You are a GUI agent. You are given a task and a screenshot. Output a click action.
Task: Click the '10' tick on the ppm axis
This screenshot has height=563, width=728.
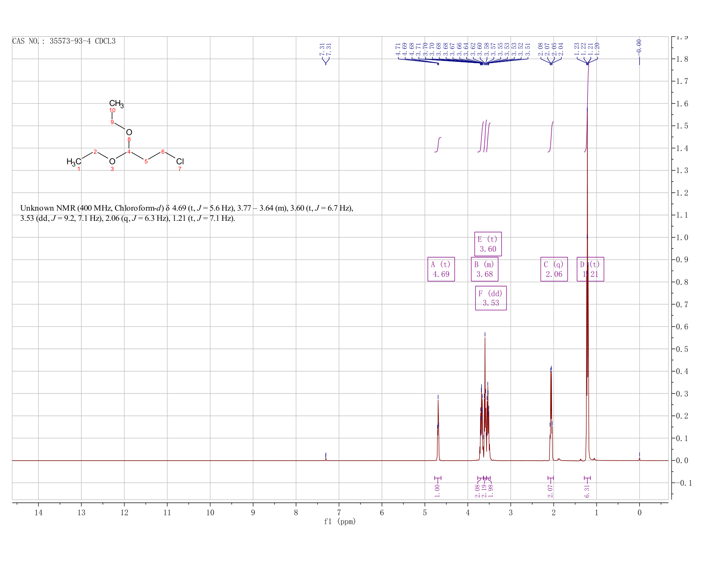(210, 512)
